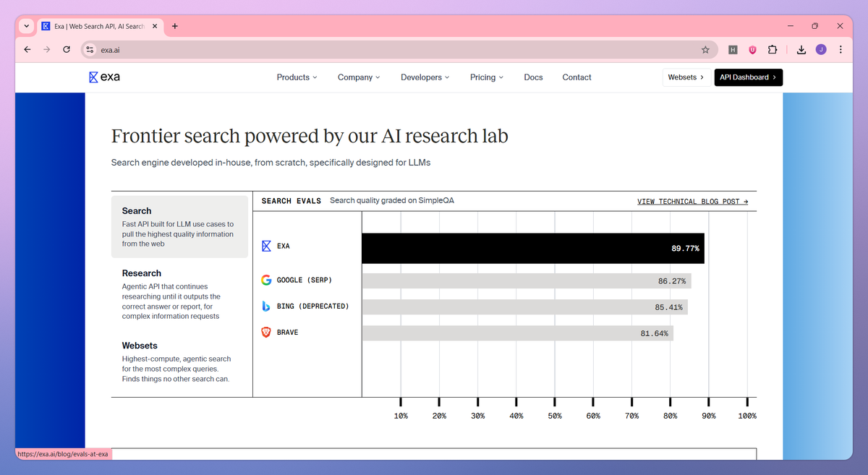This screenshot has height=475, width=868.
Task: Click "Search quality graded on SimpleQA" text
Action: pyautogui.click(x=392, y=200)
